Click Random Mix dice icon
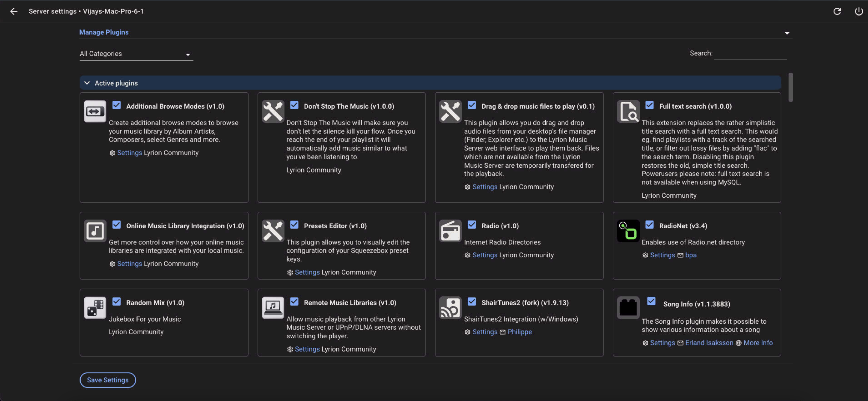 pos(95,307)
